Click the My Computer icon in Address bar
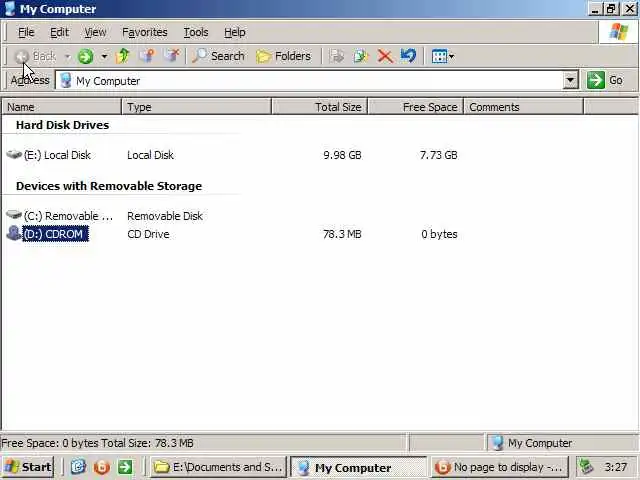Image resolution: width=640 pixels, height=480 pixels. (66, 80)
